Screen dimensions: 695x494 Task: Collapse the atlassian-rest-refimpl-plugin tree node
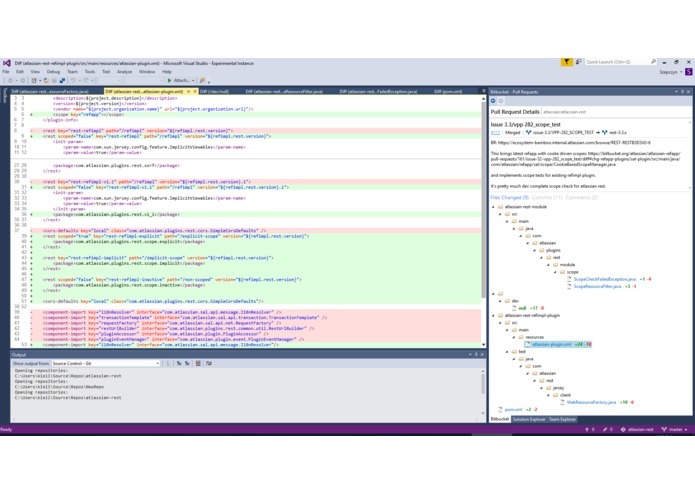point(493,315)
